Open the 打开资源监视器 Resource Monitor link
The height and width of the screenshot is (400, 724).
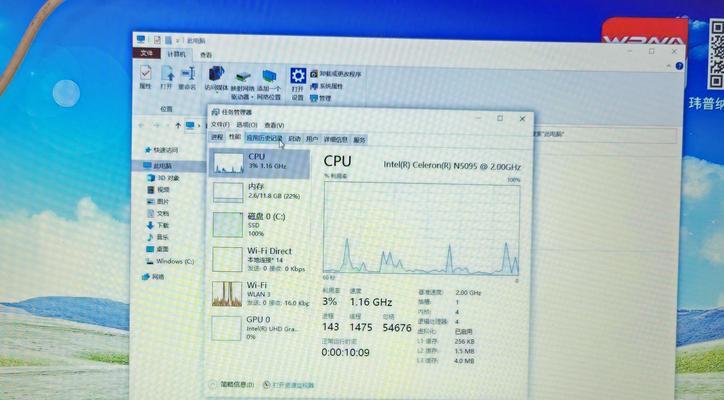289,385
